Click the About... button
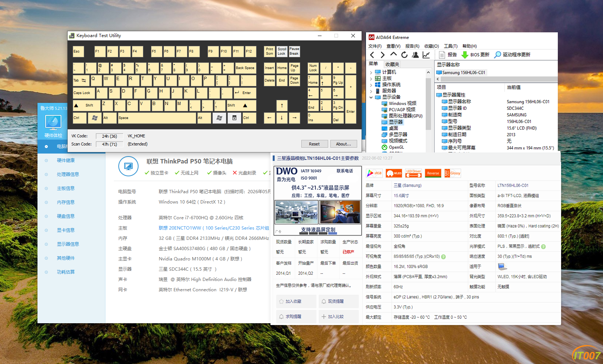 [x=344, y=144]
